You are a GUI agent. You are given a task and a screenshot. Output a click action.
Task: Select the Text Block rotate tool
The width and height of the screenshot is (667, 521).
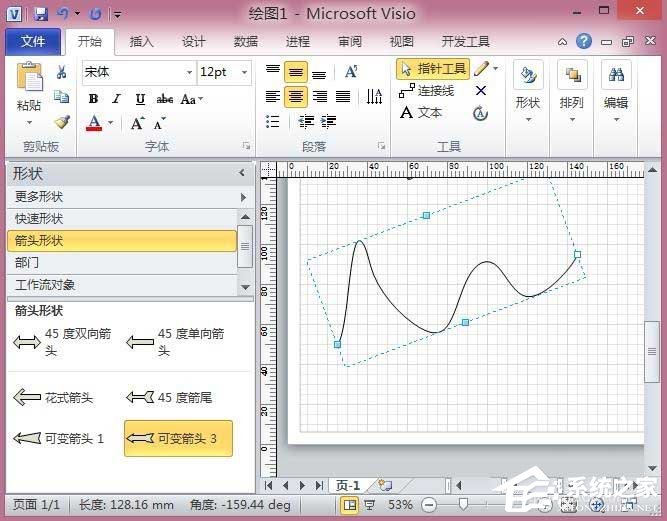(x=480, y=114)
